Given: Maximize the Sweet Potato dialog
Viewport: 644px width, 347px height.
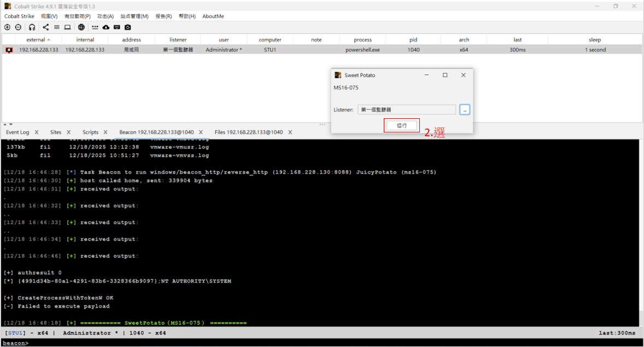Looking at the screenshot, I should (x=445, y=75).
